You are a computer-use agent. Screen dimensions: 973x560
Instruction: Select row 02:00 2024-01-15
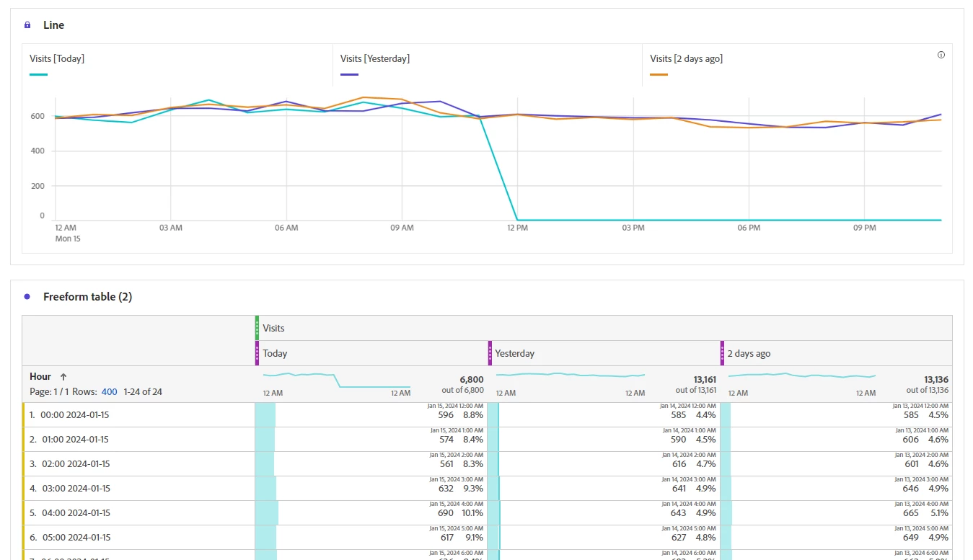pos(138,464)
